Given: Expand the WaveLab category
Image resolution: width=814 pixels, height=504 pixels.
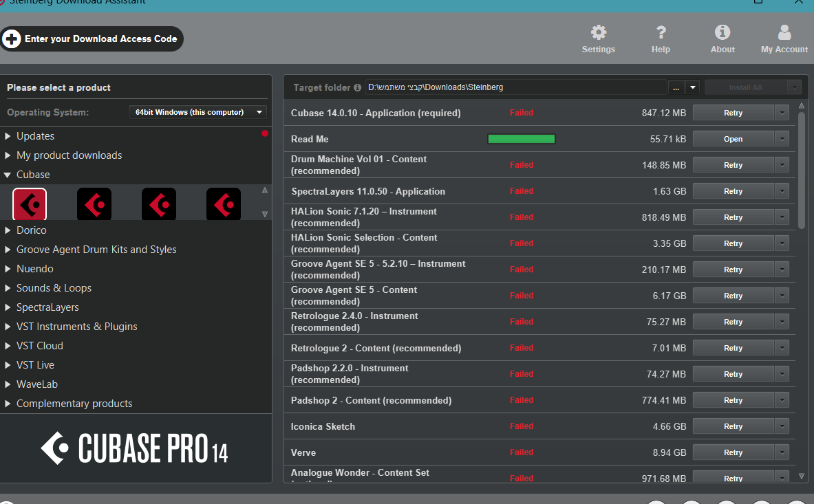Looking at the screenshot, I should 8,384.
